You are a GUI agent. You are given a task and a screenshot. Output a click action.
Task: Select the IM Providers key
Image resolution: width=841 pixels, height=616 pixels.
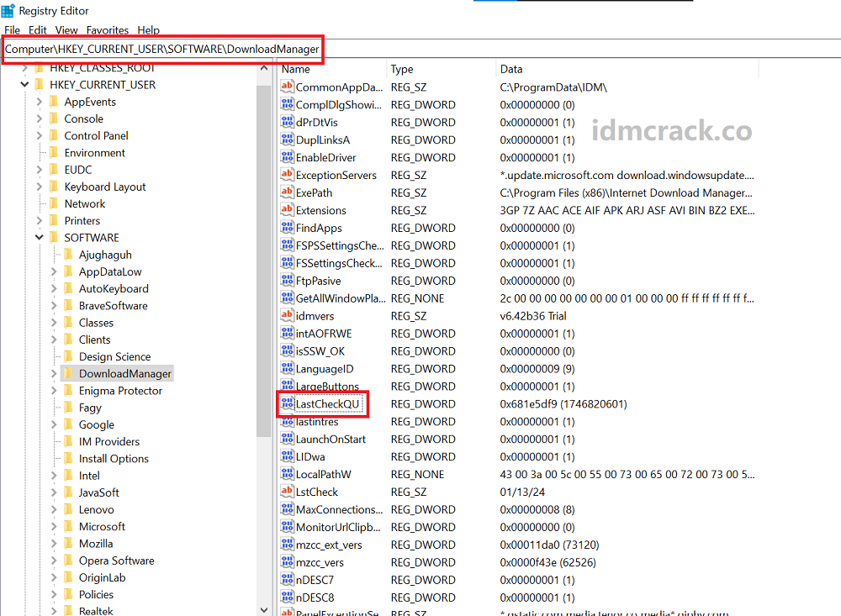[108, 441]
